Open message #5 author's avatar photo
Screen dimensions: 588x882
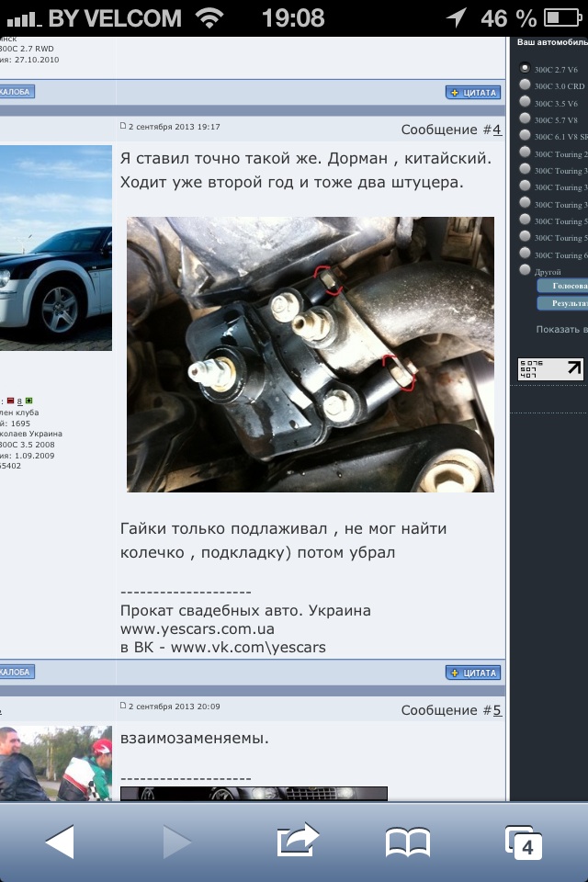pos(56,763)
